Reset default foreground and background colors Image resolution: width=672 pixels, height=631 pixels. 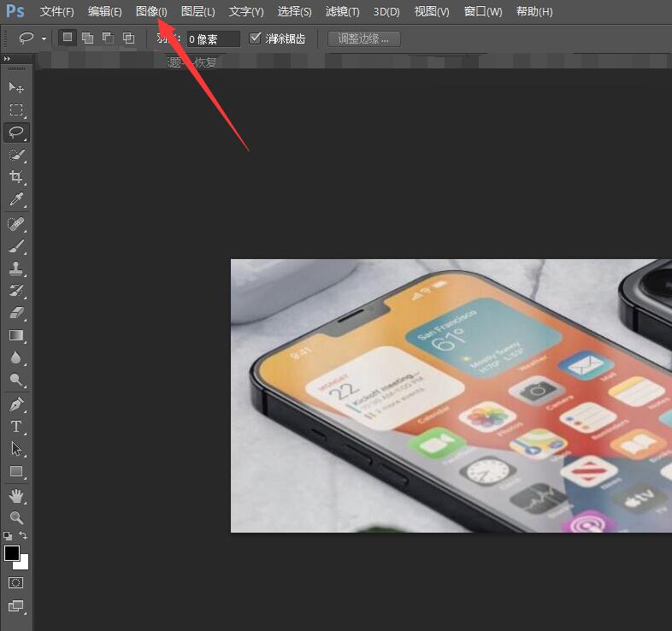8,535
